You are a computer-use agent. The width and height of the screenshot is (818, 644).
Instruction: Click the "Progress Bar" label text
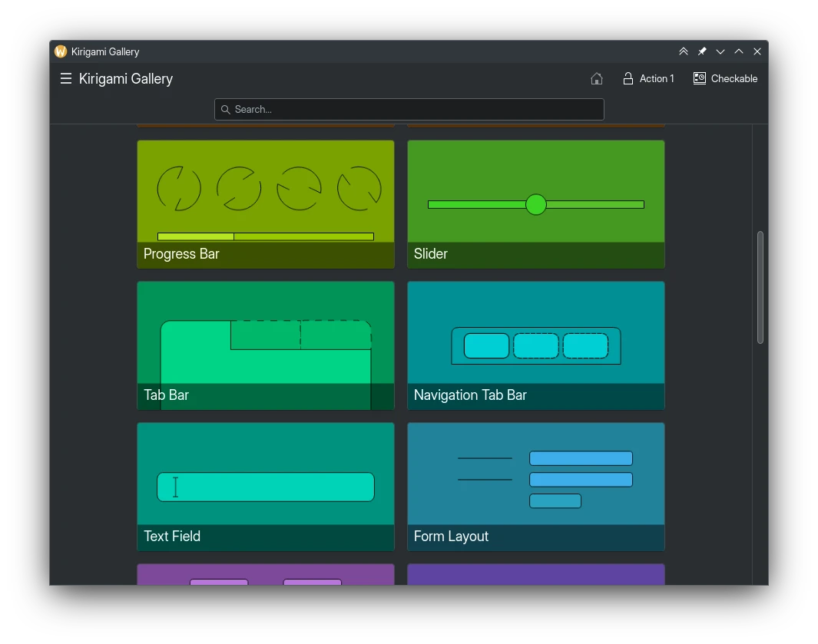pos(181,254)
